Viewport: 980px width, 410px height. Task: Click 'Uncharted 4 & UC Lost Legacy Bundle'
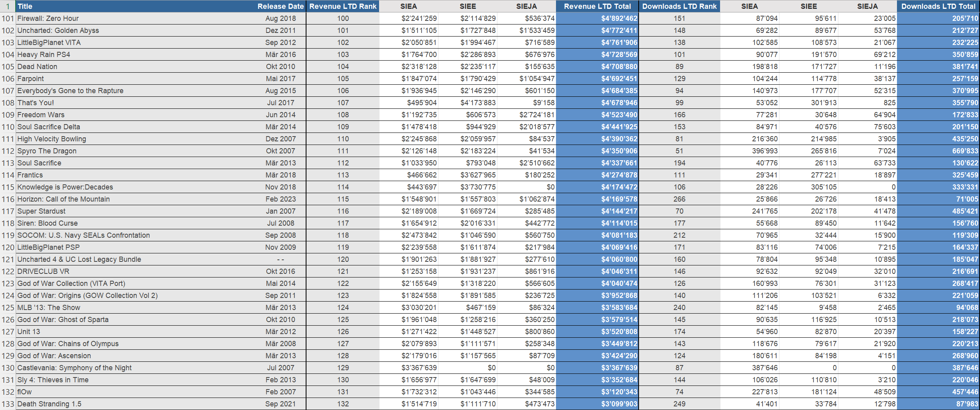[136, 259]
